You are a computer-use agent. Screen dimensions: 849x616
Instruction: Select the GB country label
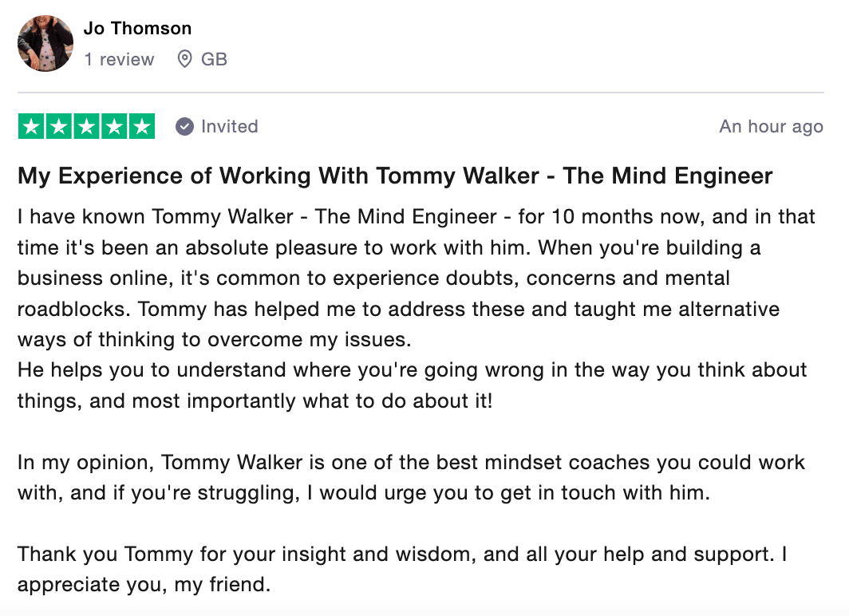click(214, 59)
